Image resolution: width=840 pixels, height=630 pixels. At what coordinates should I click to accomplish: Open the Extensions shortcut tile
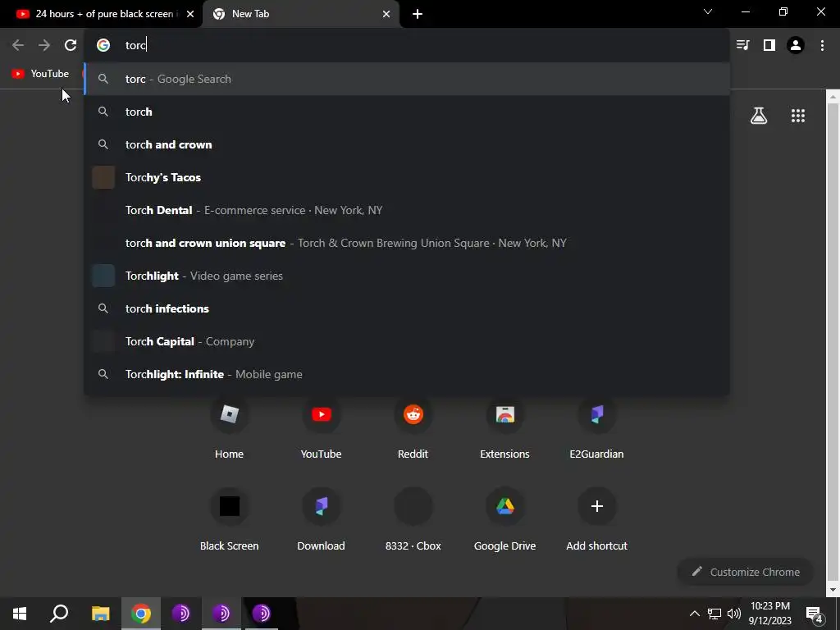(504, 428)
